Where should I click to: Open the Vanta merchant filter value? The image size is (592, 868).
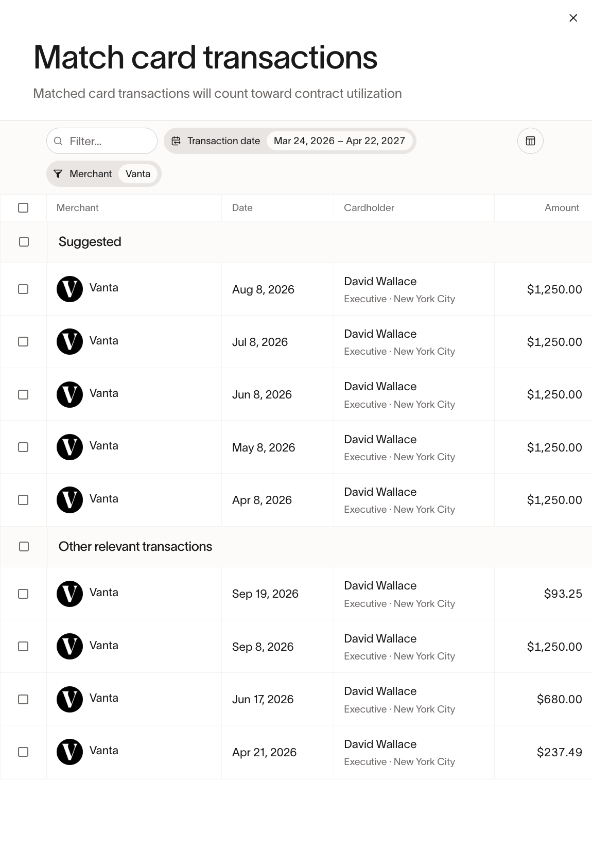[x=138, y=174]
